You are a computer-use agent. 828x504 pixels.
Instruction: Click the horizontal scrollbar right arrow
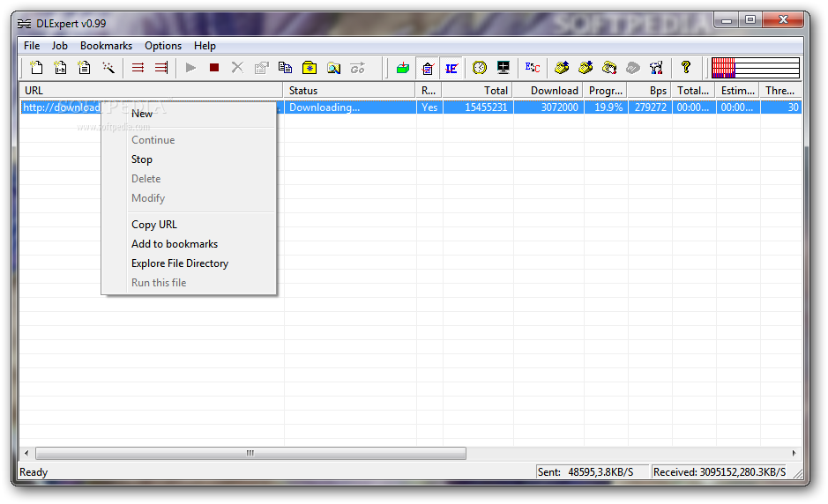click(794, 453)
